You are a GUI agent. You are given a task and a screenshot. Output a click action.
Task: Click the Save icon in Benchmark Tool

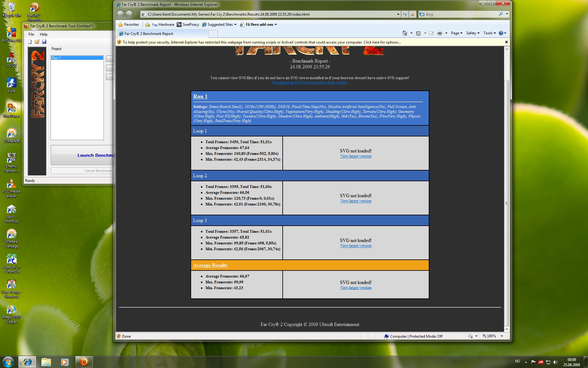(44, 42)
